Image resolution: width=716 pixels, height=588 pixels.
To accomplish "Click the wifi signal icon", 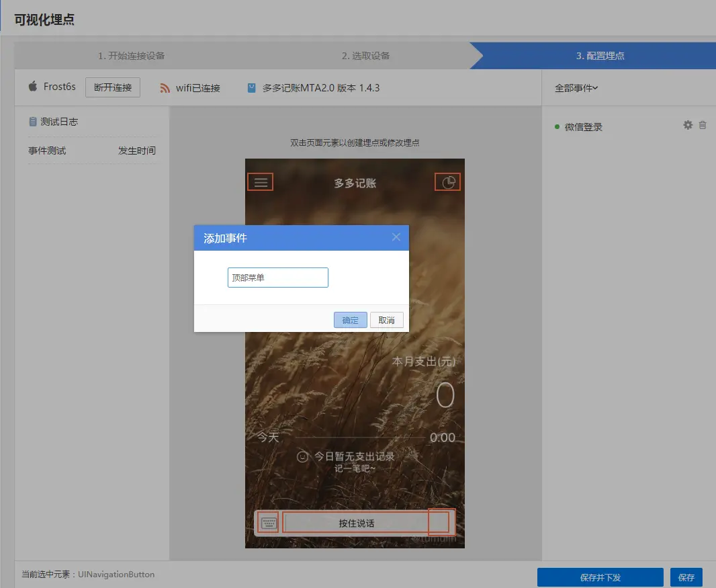I will click(x=165, y=88).
